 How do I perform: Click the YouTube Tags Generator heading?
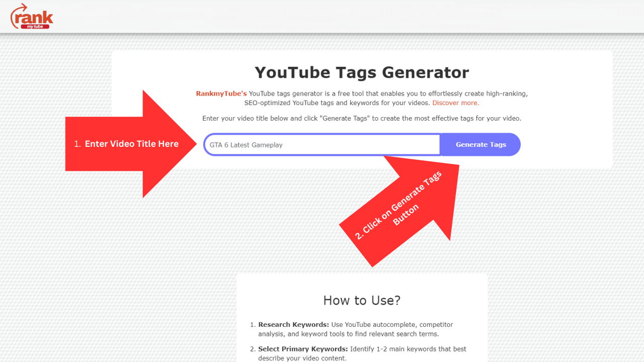pos(362,72)
